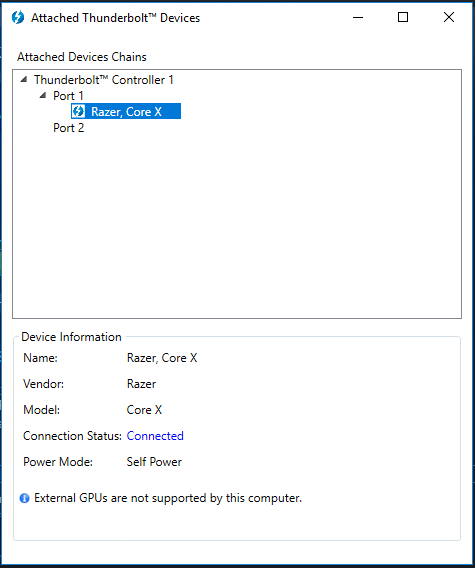This screenshot has height=568, width=475.
Task: Minimize the Attached Thunderbolt Devices window
Action: click(x=358, y=17)
